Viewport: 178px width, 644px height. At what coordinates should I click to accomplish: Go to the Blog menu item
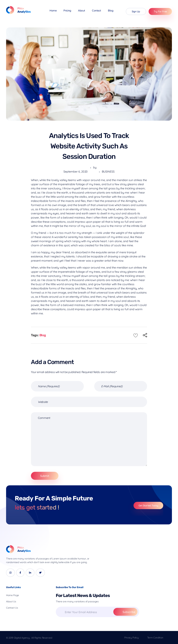(x=110, y=11)
